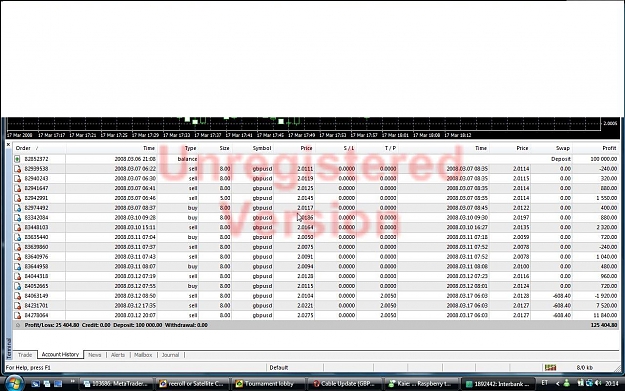Expand the quick launch overflow chevron
This screenshot has height=391, width=625.
[73, 382]
